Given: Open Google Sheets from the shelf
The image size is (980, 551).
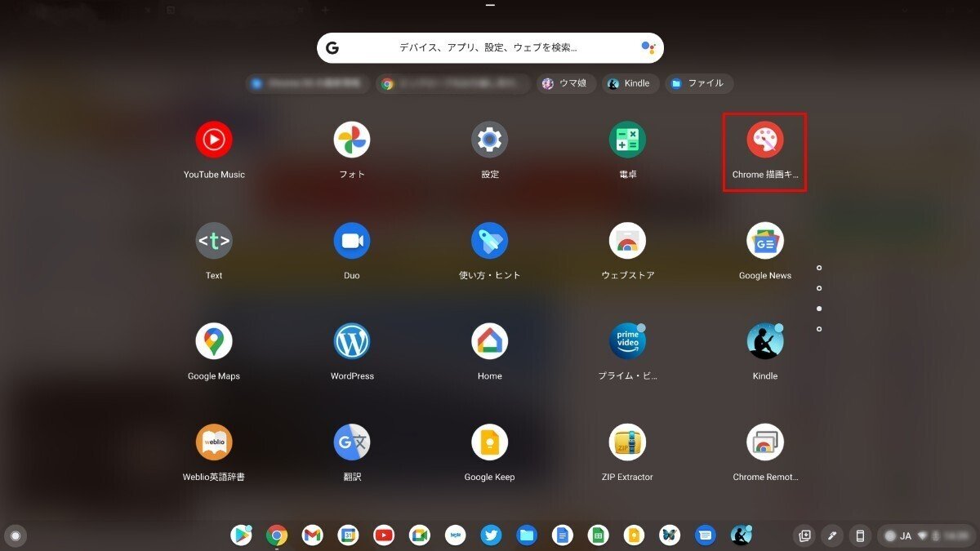Looking at the screenshot, I should pyautogui.click(x=598, y=535).
